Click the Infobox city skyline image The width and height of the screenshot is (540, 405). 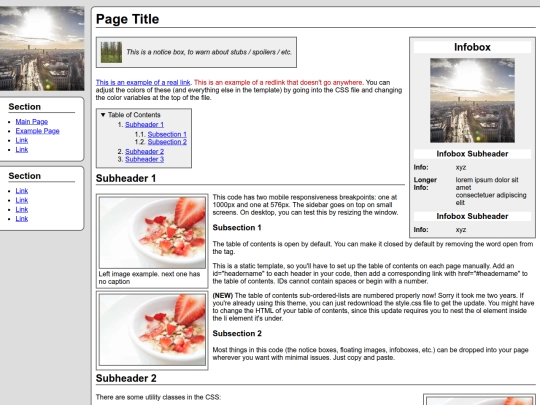pos(472,100)
